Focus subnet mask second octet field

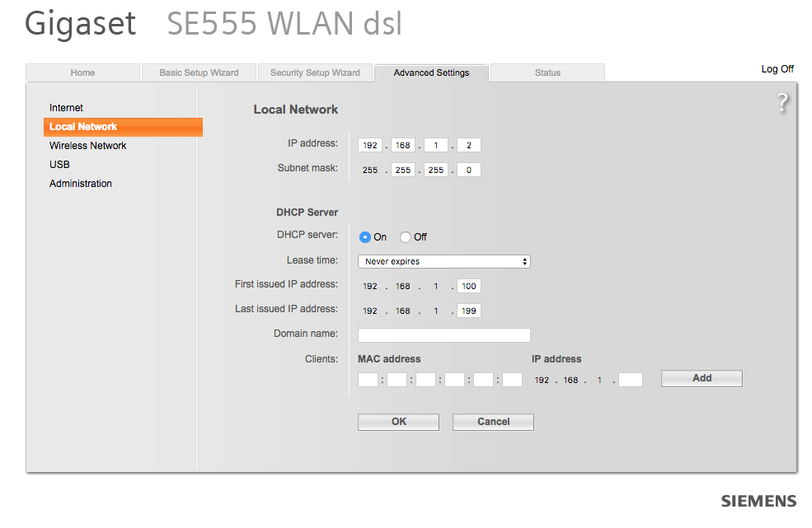point(403,170)
